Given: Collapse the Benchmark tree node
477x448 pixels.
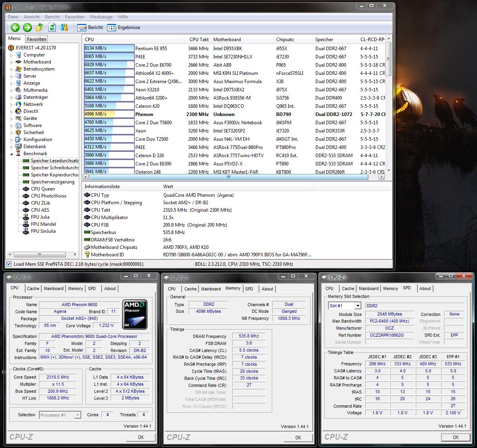Looking at the screenshot, I should tap(11, 154).
